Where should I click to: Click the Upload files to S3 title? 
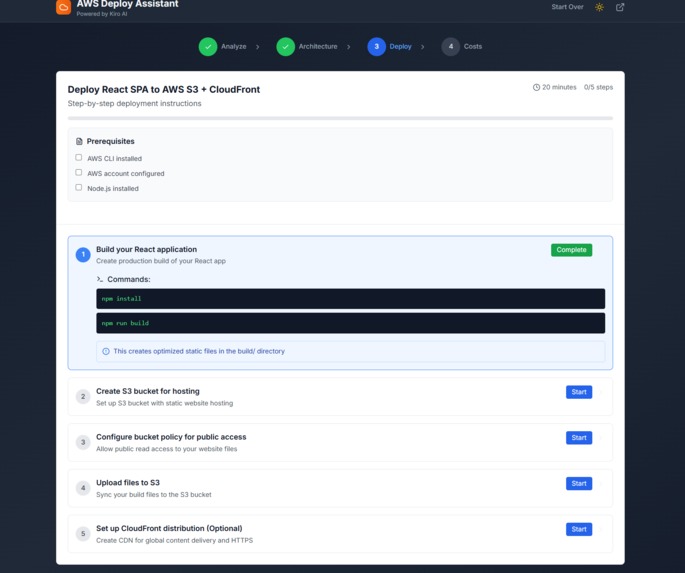(x=128, y=483)
